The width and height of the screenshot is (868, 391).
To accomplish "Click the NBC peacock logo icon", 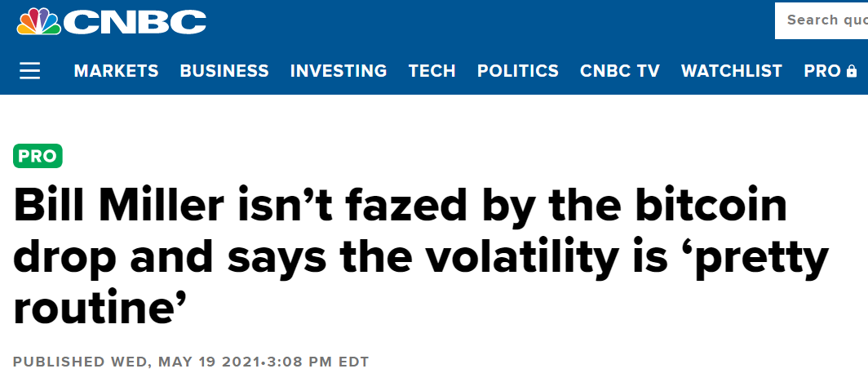I will click(x=39, y=21).
